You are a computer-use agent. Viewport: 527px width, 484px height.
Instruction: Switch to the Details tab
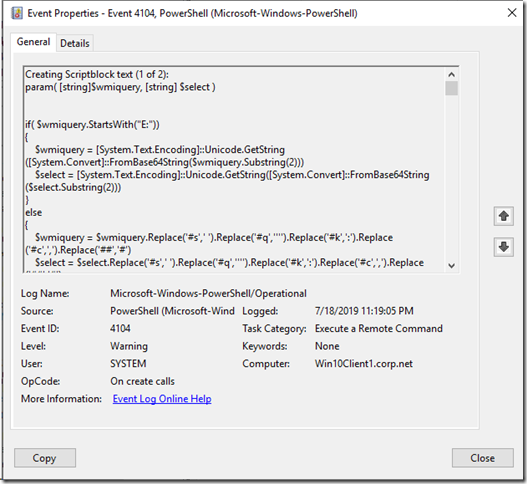(x=75, y=43)
